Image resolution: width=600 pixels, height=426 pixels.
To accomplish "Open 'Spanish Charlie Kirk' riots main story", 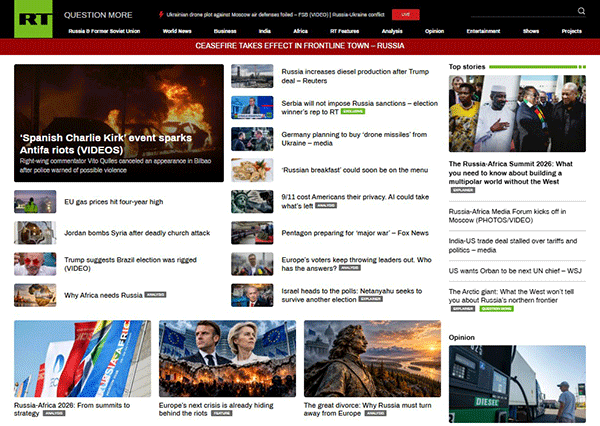I will 119,123.
